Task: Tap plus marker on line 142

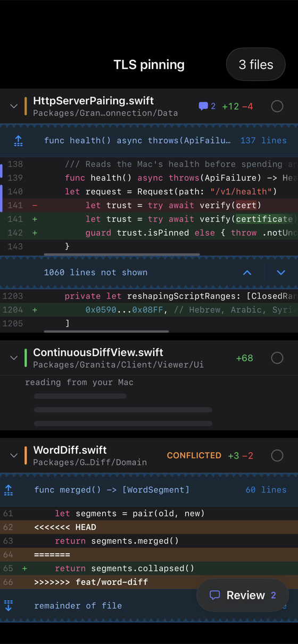Action: click(x=35, y=233)
